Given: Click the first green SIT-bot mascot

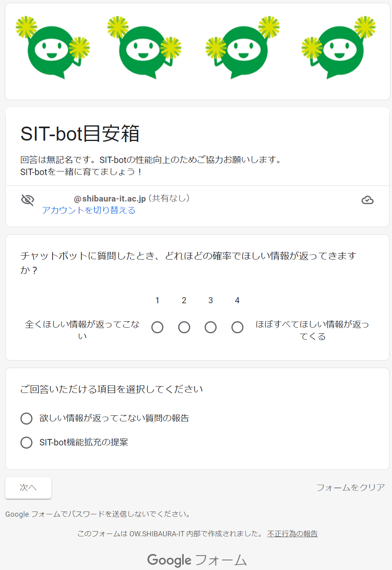Looking at the screenshot, I should coord(52,49).
